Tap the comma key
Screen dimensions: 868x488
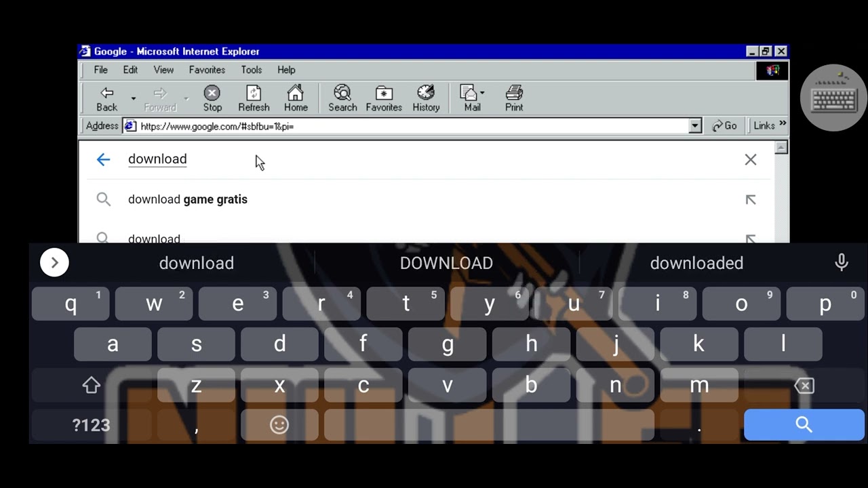[197, 425]
